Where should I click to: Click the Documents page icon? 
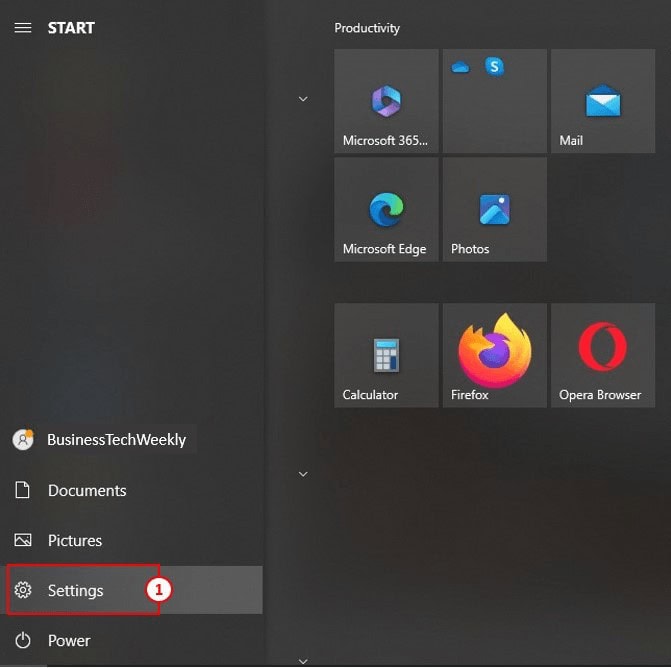22,490
